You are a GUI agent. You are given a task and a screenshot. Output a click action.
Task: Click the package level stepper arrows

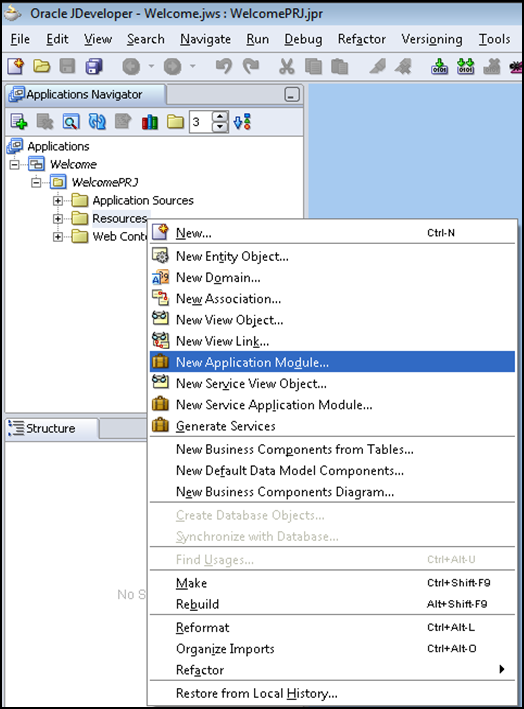click(220, 122)
